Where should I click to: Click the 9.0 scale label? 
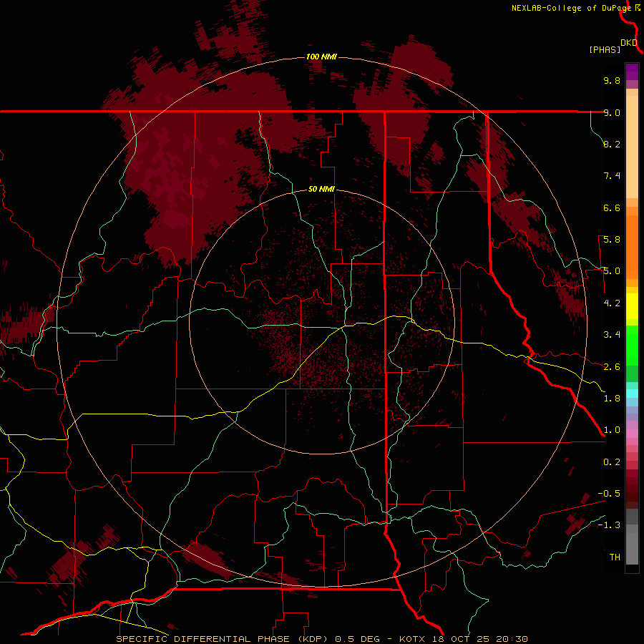[x=612, y=112]
